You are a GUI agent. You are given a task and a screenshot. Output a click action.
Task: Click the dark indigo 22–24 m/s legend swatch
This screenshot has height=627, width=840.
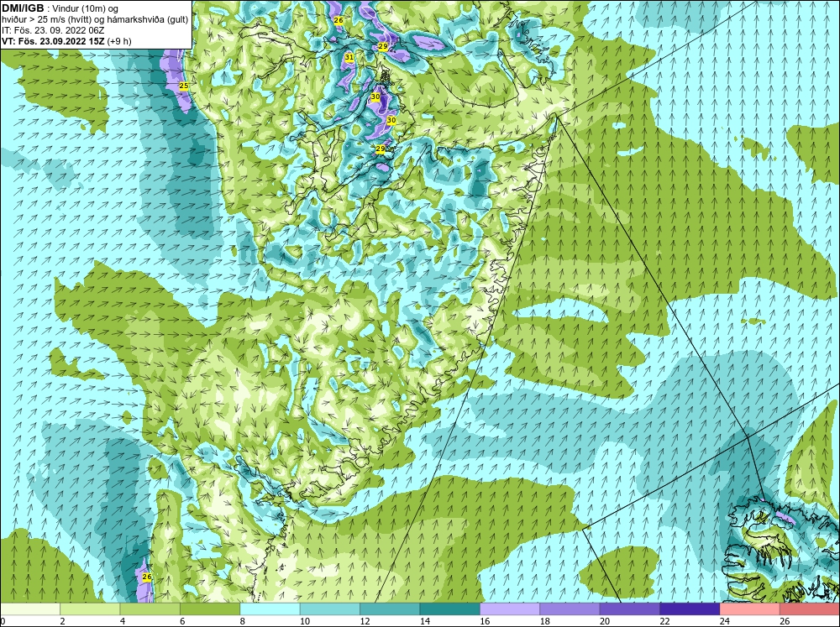690,609
